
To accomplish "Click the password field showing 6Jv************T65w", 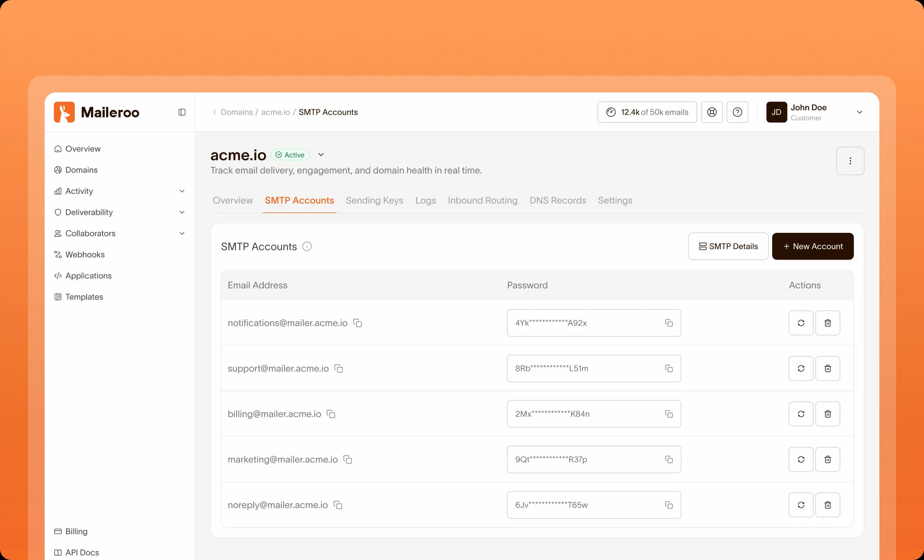I will click(x=594, y=505).
